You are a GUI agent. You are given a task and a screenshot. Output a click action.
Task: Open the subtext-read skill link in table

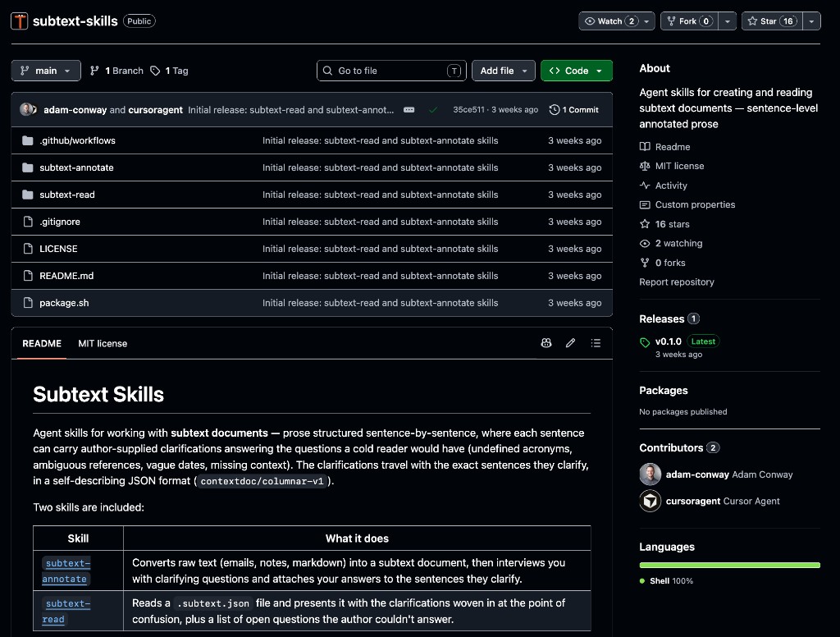pyautogui.click(x=66, y=612)
